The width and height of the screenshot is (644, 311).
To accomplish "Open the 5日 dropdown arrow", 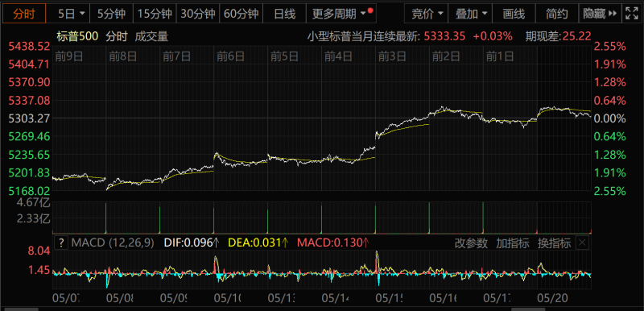I will 82,14.
